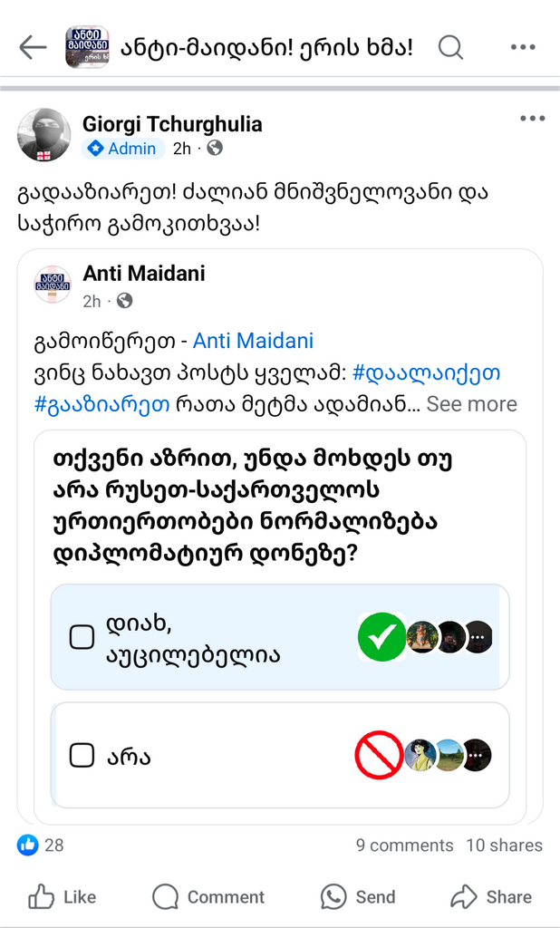The width and height of the screenshot is (560, 928).
Task: Expand truncated post text with See more
Action: pyautogui.click(x=471, y=404)
